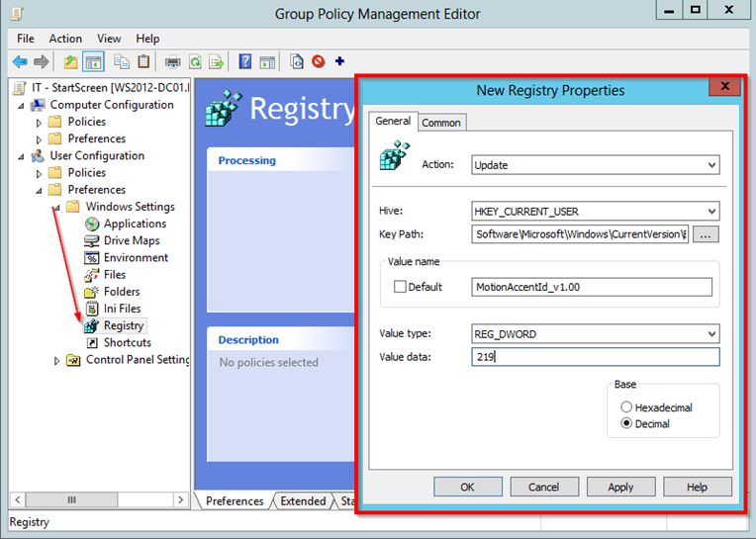Click the Value name field with MotionAccentId_v1.00

pos(592,287)
